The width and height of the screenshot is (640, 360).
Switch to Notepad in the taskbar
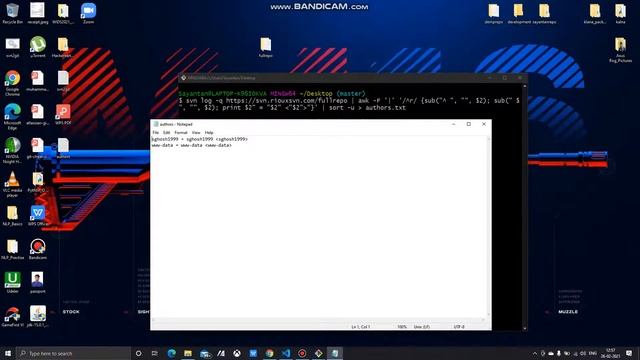pyautogui.click(x=335, y=353)
